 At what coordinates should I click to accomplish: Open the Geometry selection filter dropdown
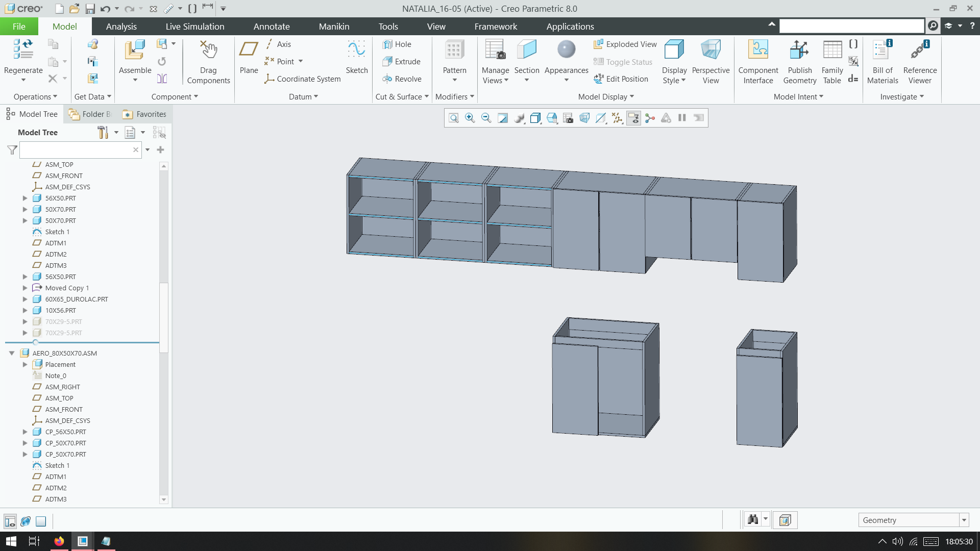(963, 520)
